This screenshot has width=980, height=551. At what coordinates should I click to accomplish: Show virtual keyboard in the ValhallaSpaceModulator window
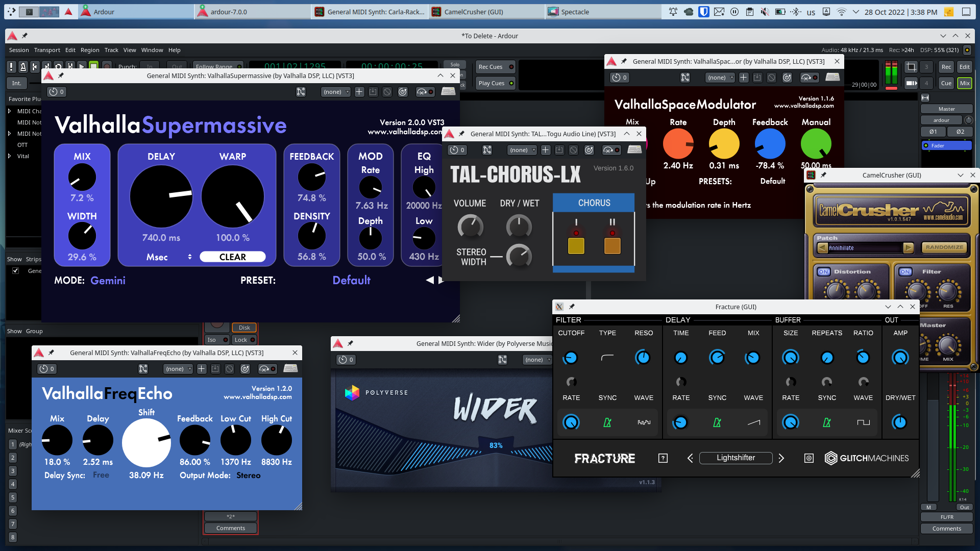point(832,77)
